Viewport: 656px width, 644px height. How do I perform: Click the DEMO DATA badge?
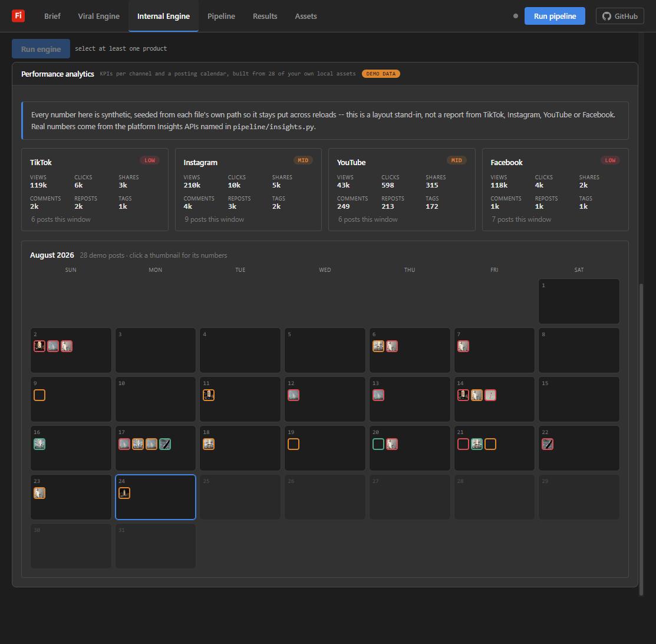[x=381, y=74]
